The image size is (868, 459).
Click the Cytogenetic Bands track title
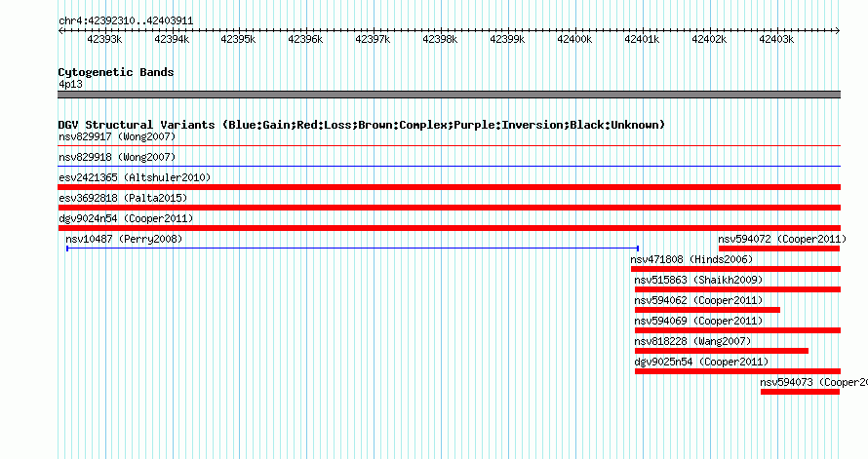116,72
